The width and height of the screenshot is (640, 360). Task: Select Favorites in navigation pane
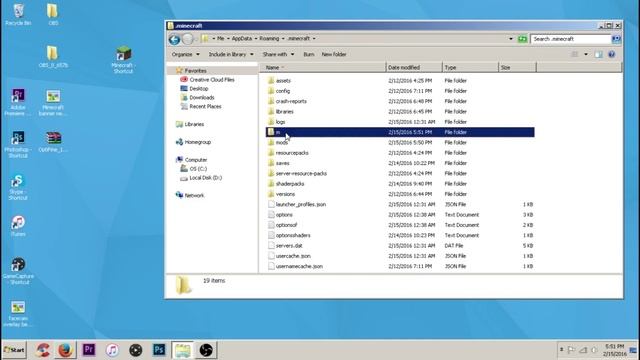tap(196, 71)
